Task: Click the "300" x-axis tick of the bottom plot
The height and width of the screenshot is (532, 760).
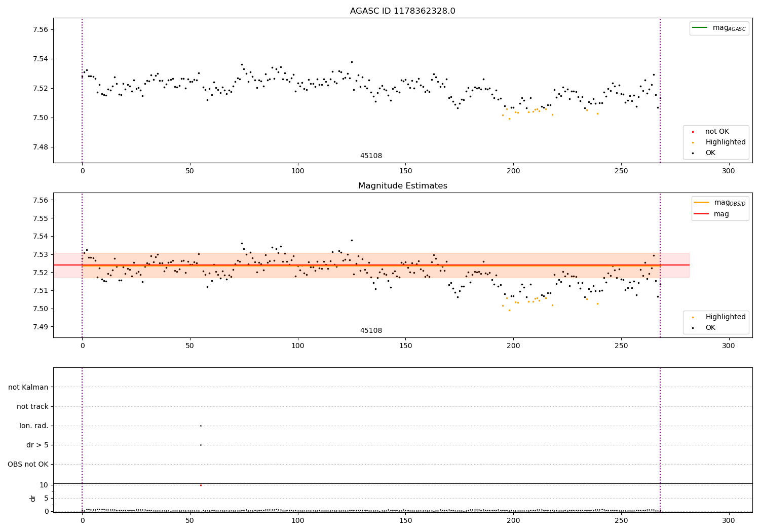Action: [729, 521]
